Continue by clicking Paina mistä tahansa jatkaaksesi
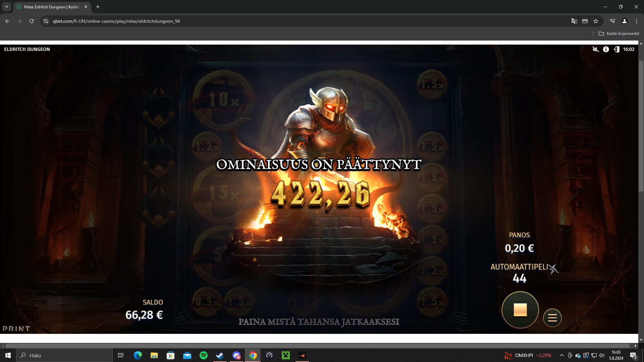Image resolution: width=644 pixels, height=362 pixels. point(319,322)
